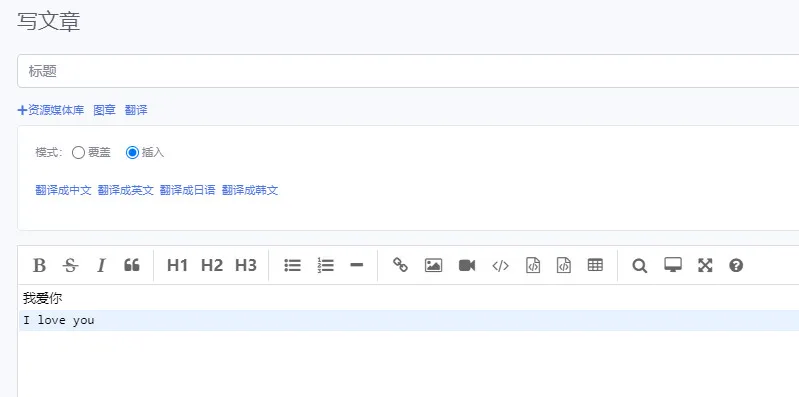This screenshot has height=397, width=799.
Task: Click the line 我爱你 in editor
Action: (x=43, y=299)
